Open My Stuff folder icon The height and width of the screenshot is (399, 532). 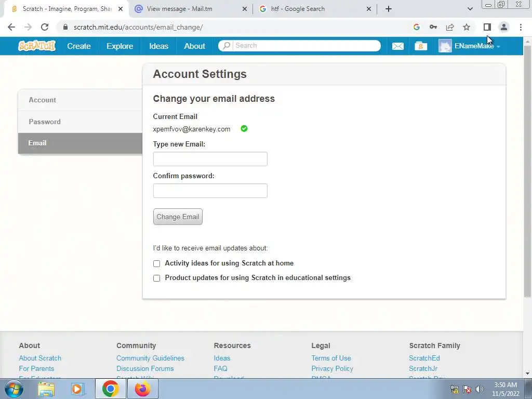pyautogui.click(x=421, y=46)
